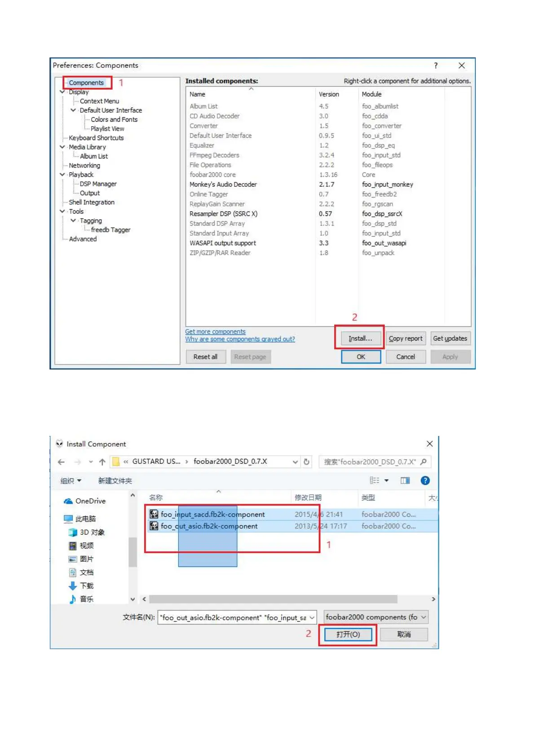
Task: Collapse the Display tree node
Action: 62,92
